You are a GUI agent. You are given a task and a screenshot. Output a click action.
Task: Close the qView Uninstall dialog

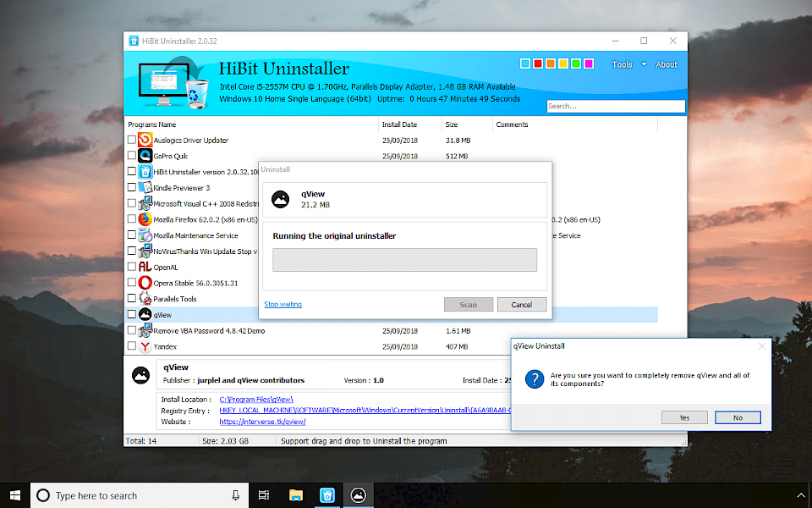click(x=761, y=346)
